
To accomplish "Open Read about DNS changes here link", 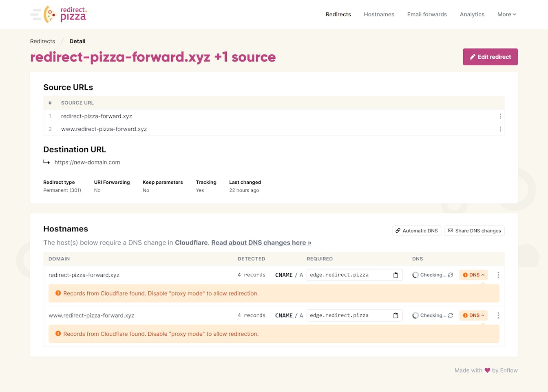I will point(261,243).
